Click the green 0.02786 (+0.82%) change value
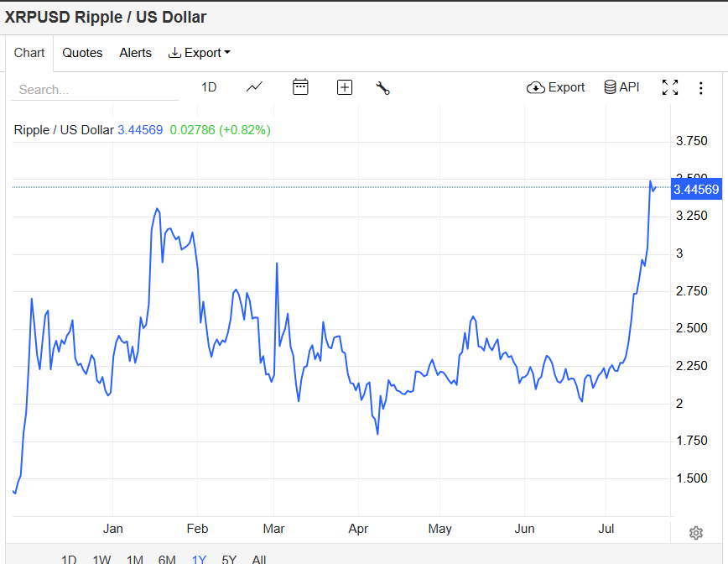This screenshot has width=728, height=564. pos(220,130)
